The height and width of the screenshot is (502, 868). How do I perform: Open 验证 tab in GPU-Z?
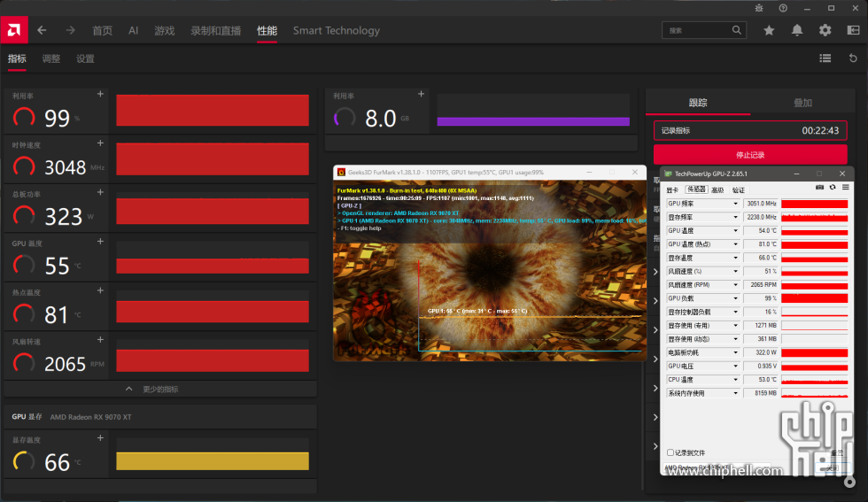coord(739,189)
